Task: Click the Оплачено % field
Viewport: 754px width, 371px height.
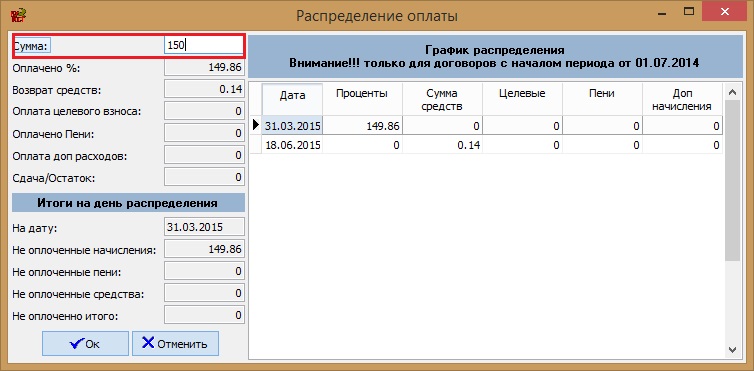Action: pos(204,68)
